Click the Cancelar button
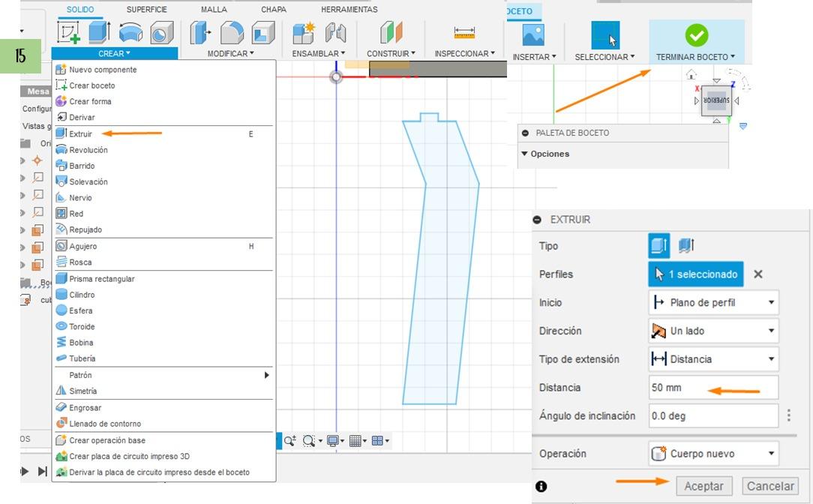This screenshot has height=504, width=813. [x=770, y=486]
